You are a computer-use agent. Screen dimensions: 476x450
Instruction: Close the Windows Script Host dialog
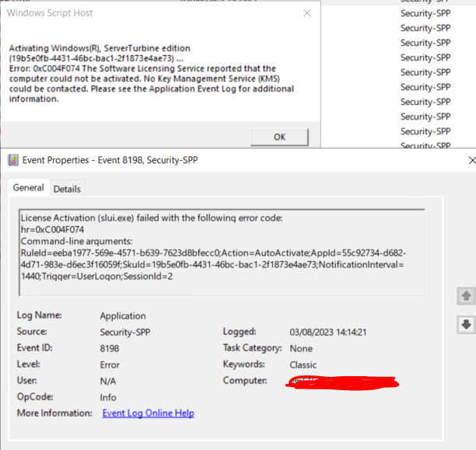pos(307,13)
